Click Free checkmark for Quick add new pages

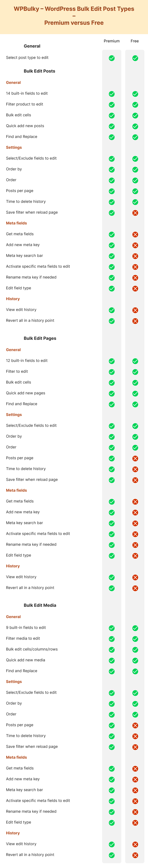[135, 394]
